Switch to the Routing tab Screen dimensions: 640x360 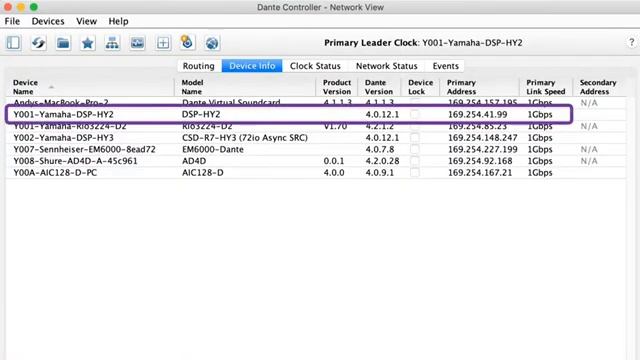pyautogui.click(x=199, y=66)
